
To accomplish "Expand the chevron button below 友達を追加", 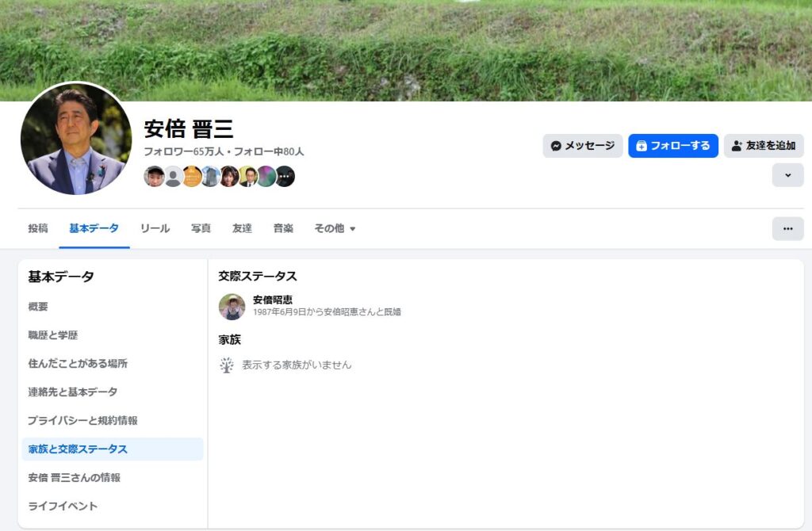I will (x=787, y=175).
